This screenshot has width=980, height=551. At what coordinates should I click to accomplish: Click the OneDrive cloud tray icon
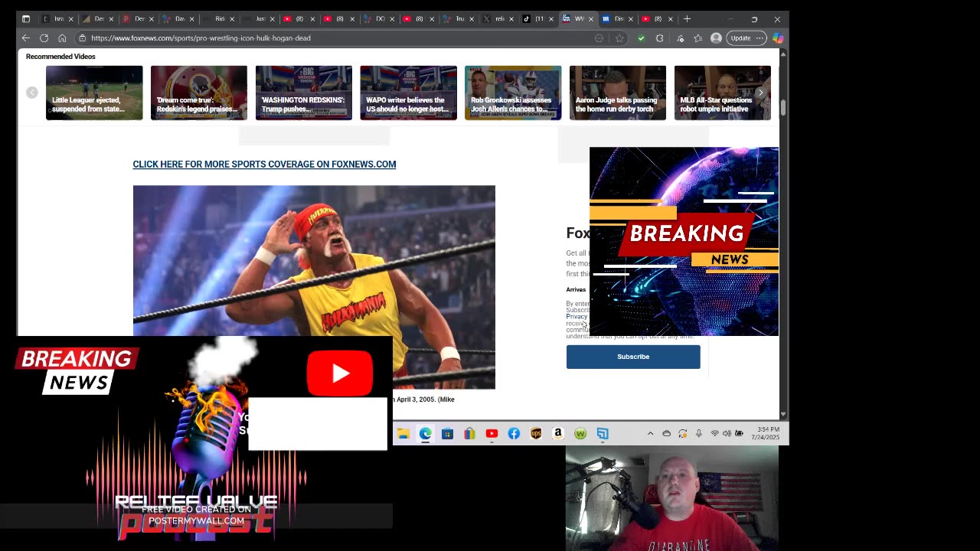coord(667,434)
